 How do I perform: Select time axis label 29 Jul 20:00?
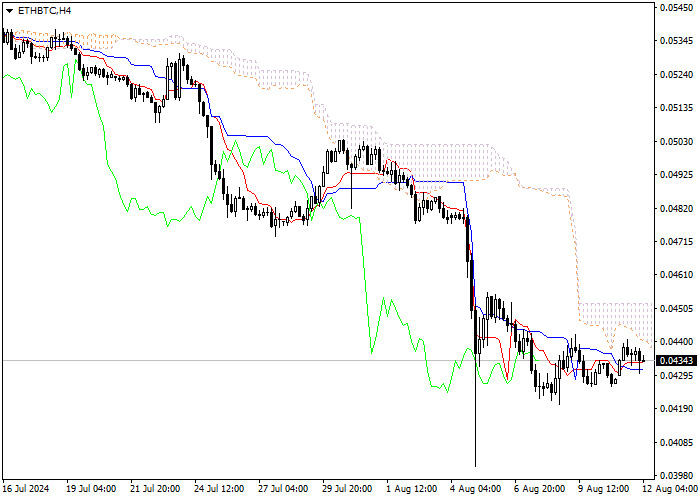pos(347,489)
